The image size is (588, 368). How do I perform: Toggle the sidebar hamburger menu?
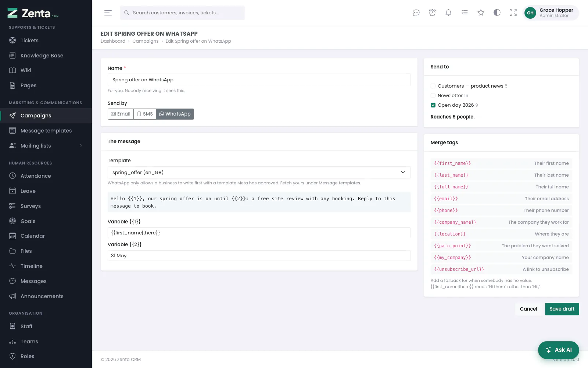point(108,13)
